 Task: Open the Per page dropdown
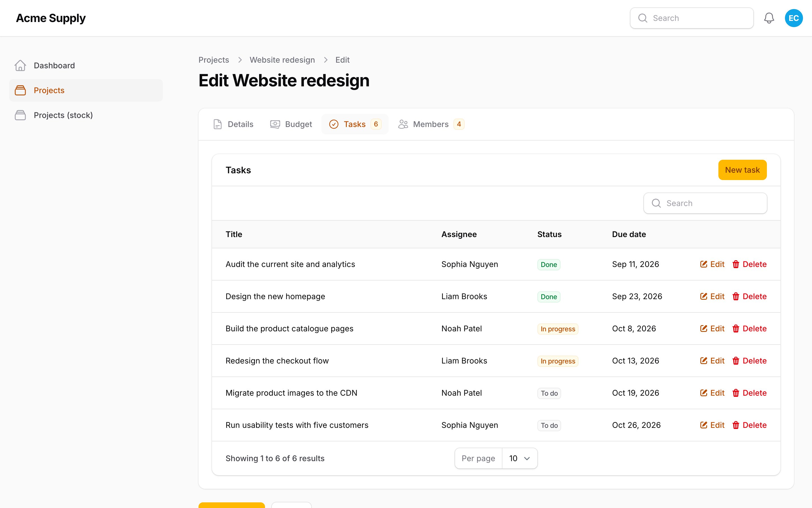519,458
